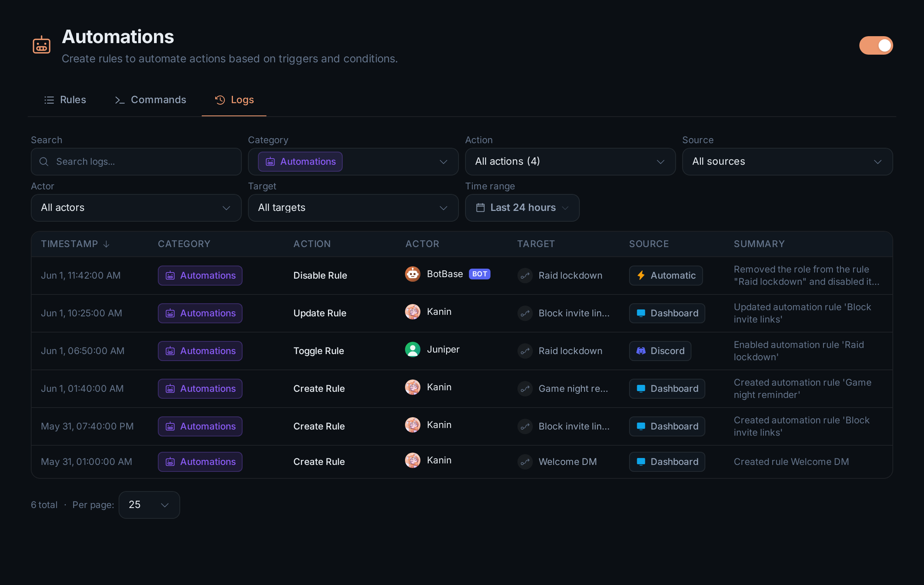
Task: Click the magnifier icon in search box
Action: 44,162
